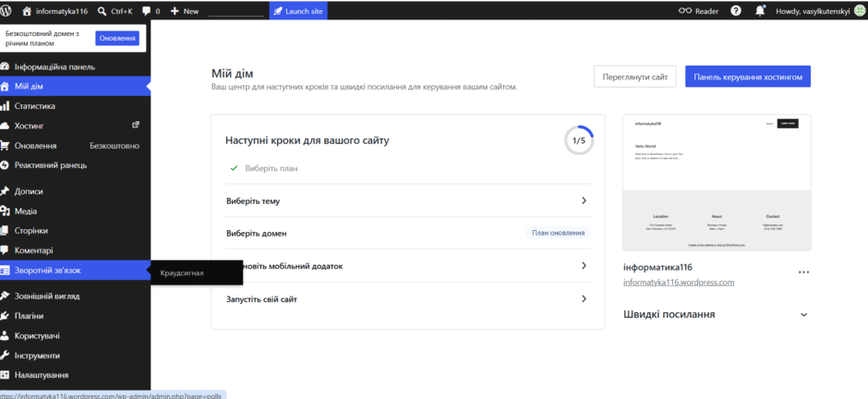Click the plus New icon in admin bar
Image resolution: width=868 pixels, height=399 pixels.
pyautogui.click(x=175, y=10)
